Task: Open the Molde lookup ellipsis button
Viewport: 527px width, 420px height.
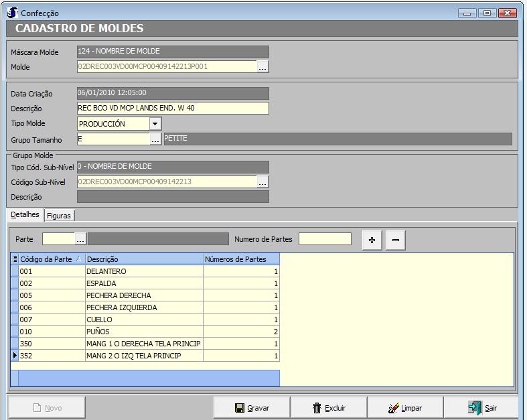Action: [263, 67]
